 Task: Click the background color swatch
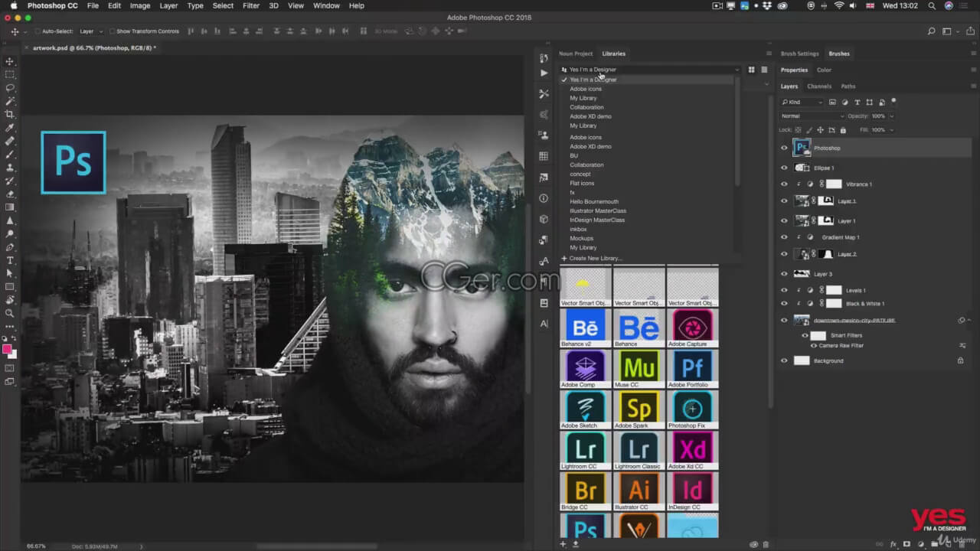pos(13,355)
